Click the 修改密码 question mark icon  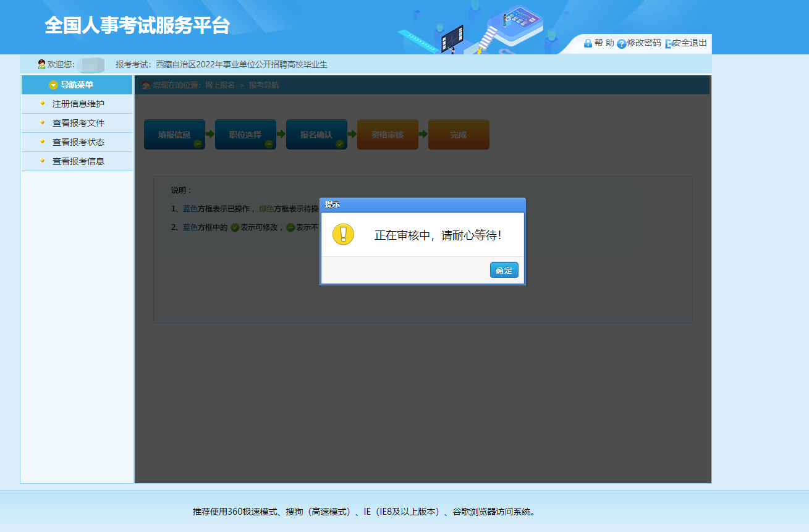621,44
